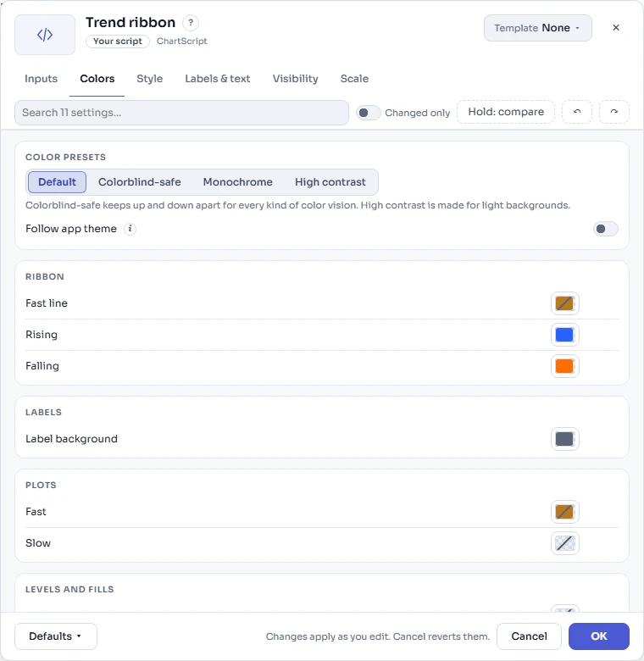644x661 pixels.
Task: Click the LABELS section heading
Action: click(43, 413)
